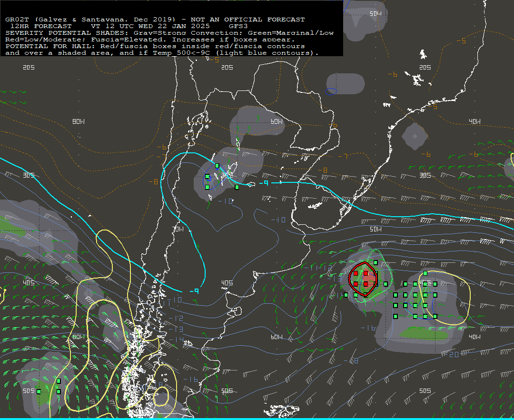Select the "Green=Marginal/Low" legend entry
Screen dimensions: 514x420
tap(291, 33)
